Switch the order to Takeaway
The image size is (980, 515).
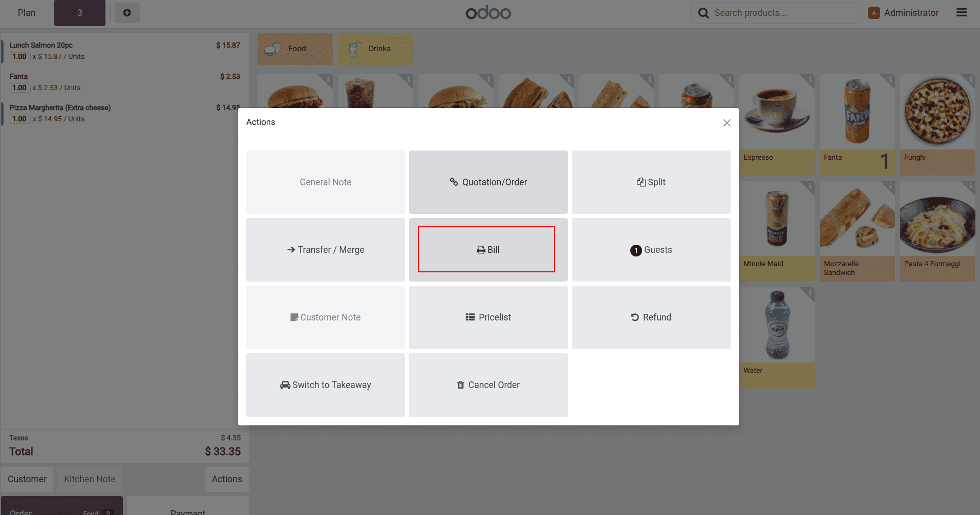(x=325, y=385)
